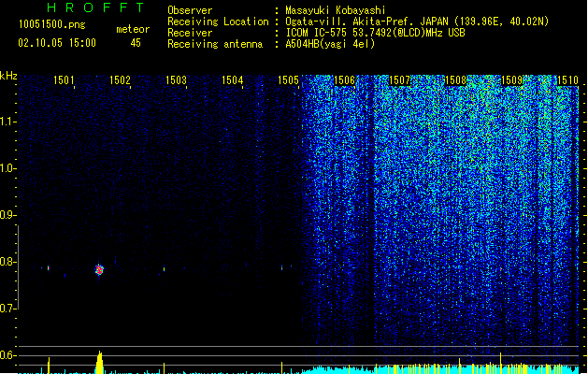Click the large red meteor echo near 1502
This screenshot has height=374, width=588.
click(x=99, y=269)
